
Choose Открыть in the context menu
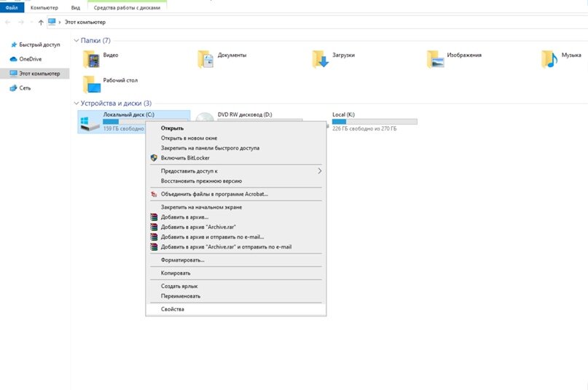point(236,128)
